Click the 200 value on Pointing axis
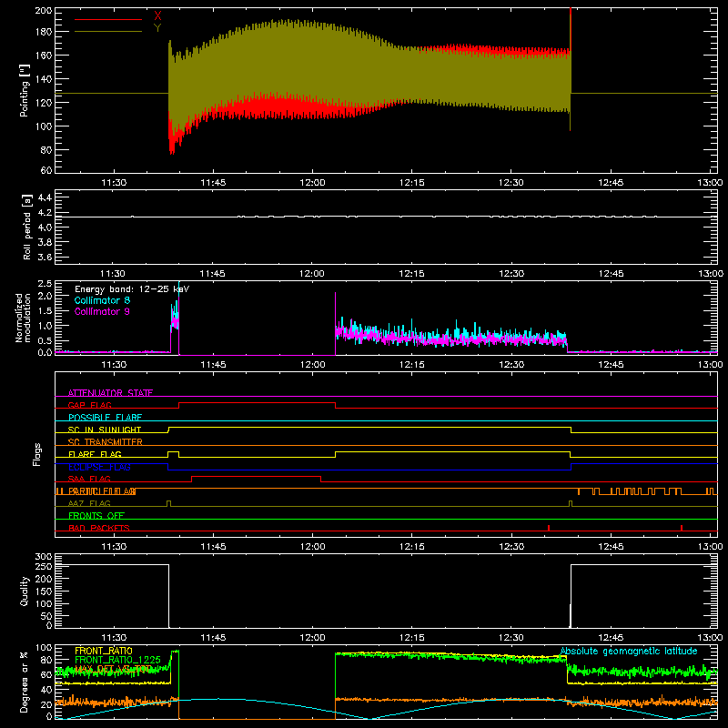728x728 pixels. (x=43, y=10)
